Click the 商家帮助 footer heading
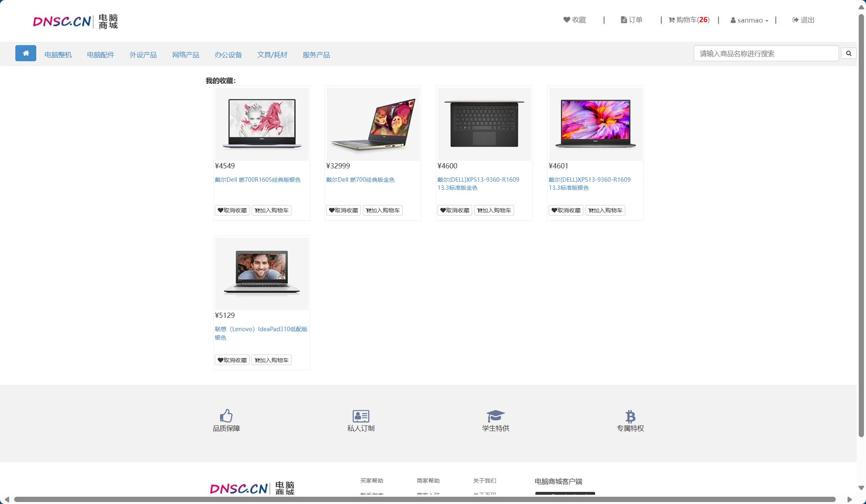 428,481
